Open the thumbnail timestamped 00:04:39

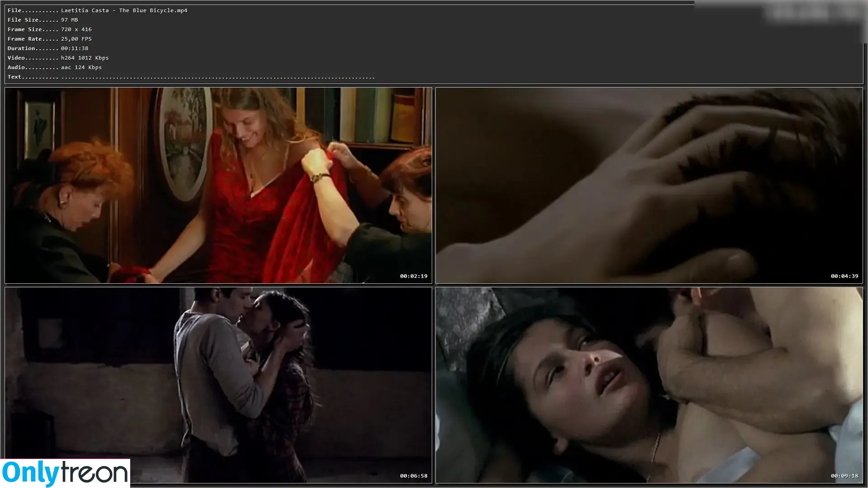point(649,186)
